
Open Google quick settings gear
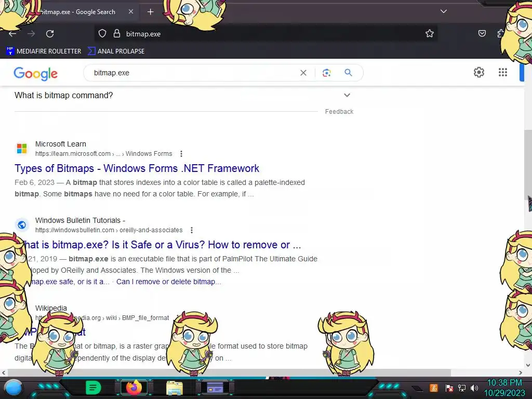click(478, 72)
